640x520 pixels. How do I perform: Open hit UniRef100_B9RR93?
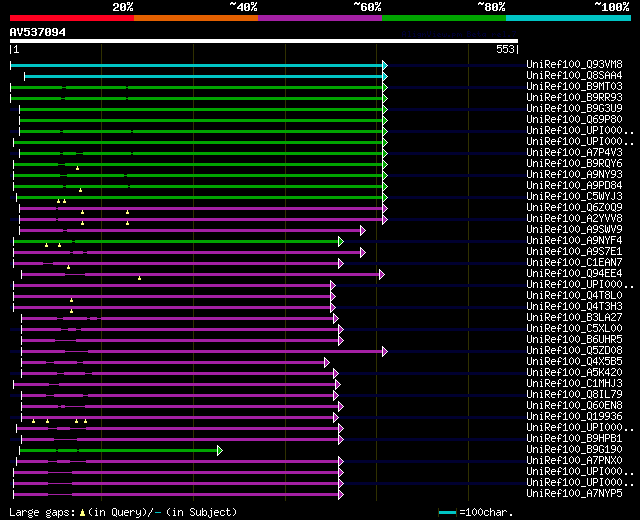point(574,97)
